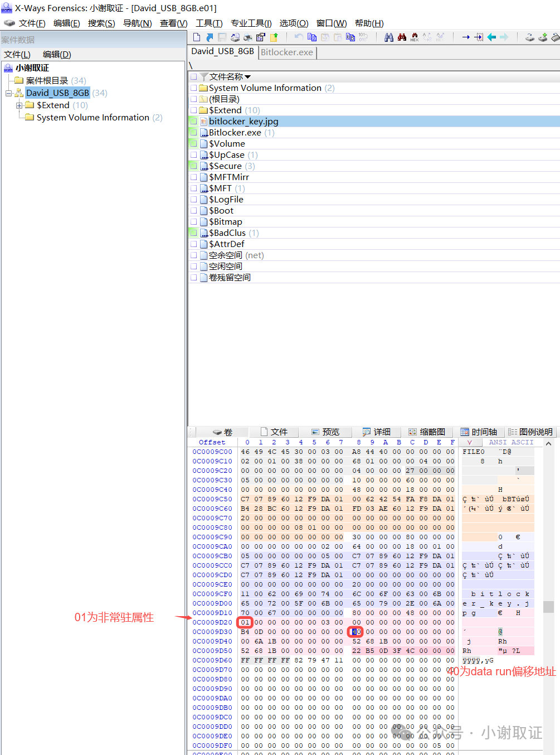Screen dimensions: 560x755
Task: Click the Offset column header in hex view
Action: coord(212,442)
